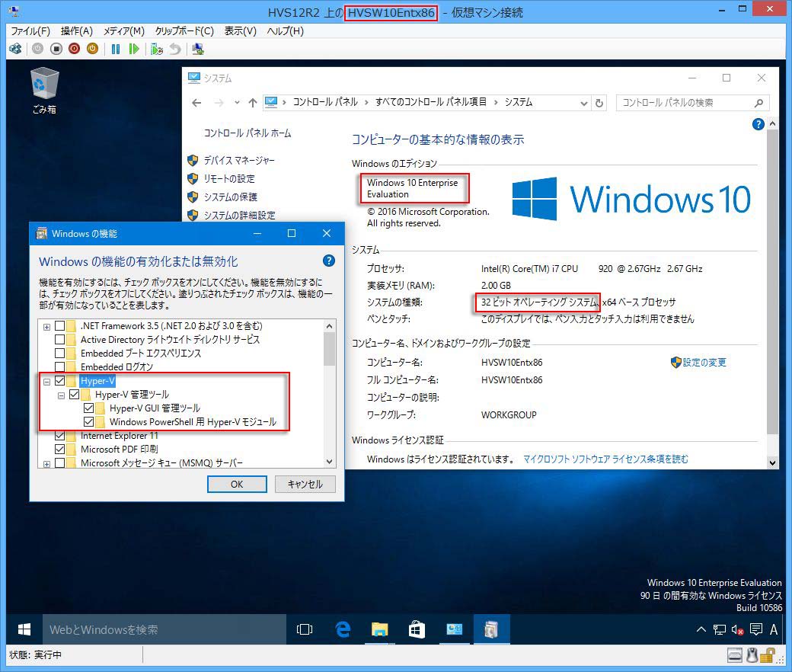The width and height of the screenshot is (792, 672).
Task: Click the muted volume tray icon
Action: (737, 629)
